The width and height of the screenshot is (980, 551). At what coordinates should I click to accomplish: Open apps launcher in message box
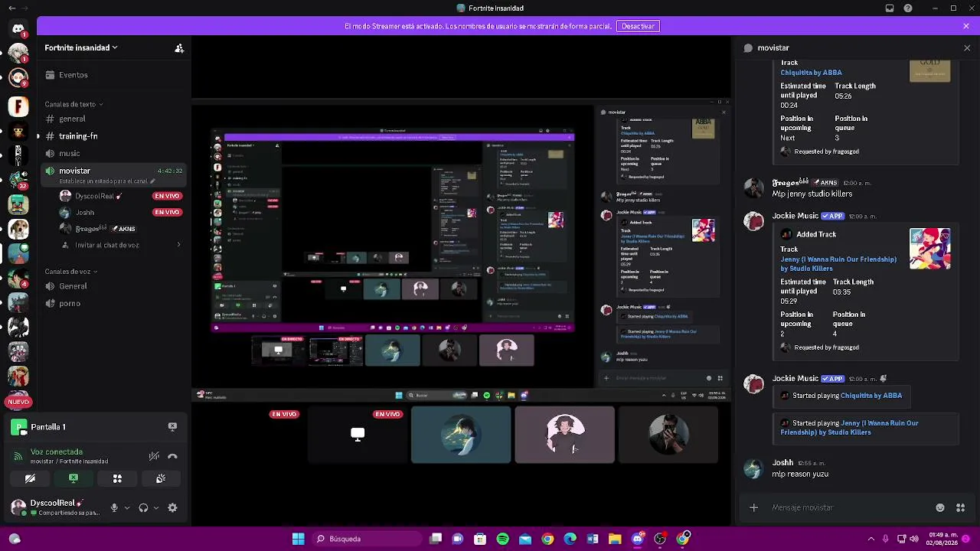pyautogui.click(x=961, y=507)
